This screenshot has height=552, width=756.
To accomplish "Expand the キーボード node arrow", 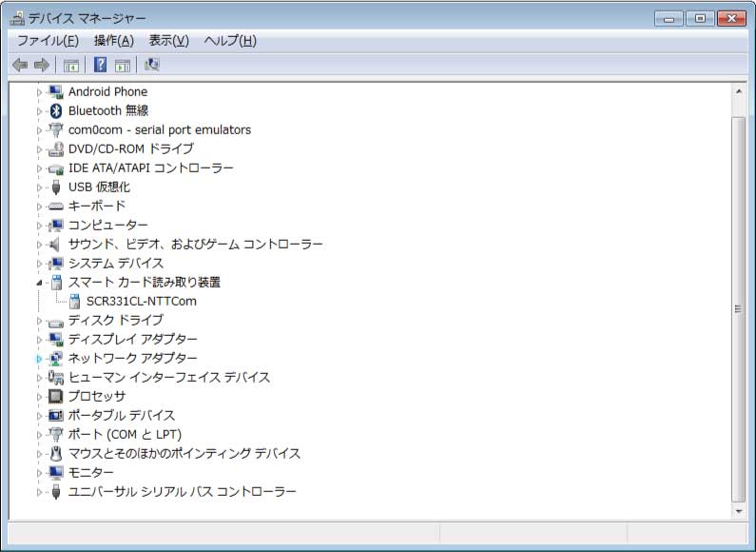I will pyautogui.click(x=40, y=207).
